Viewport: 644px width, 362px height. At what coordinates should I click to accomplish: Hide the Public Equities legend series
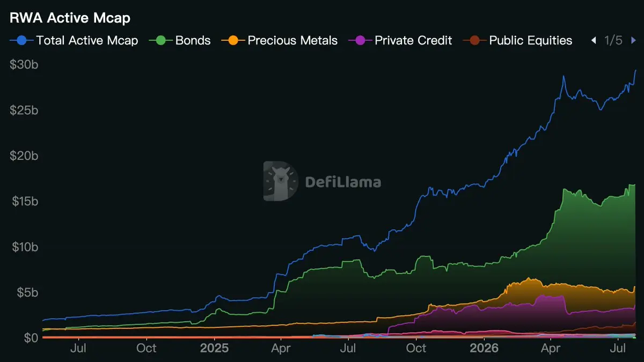518,40
